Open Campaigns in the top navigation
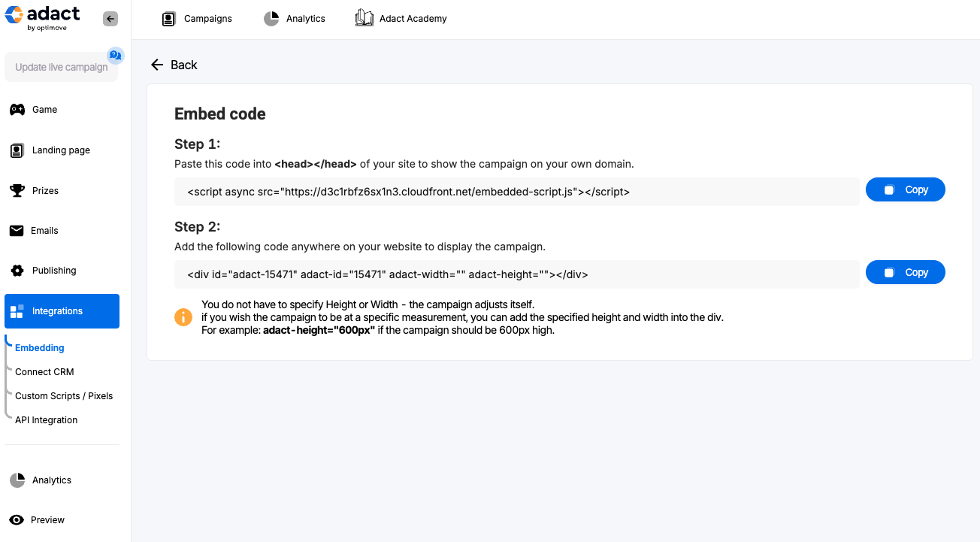 198,19
